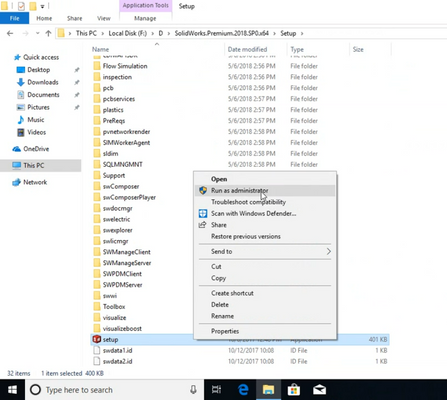Click SolidWorks.Premium.2018.SP0.x64 breadcrumb
This screenshot has width=447, height=400.
pyautogui.click(x=222, y=33)
